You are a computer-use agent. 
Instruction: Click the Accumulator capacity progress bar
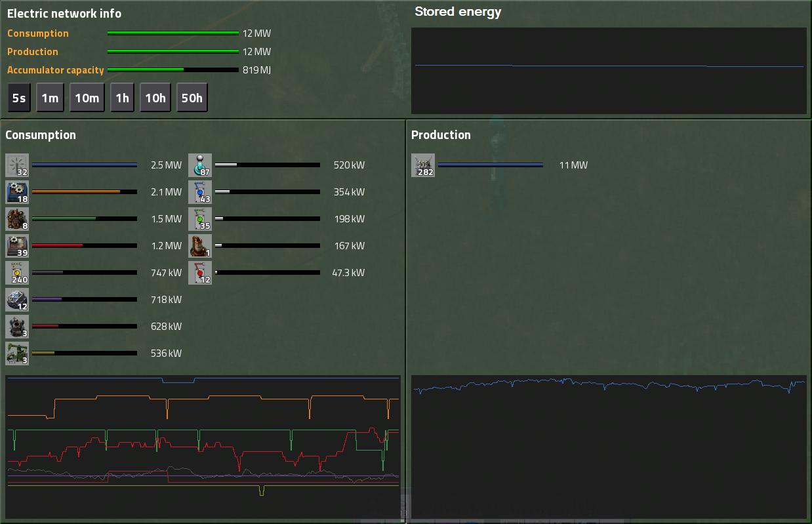click(x=173, y=70)
